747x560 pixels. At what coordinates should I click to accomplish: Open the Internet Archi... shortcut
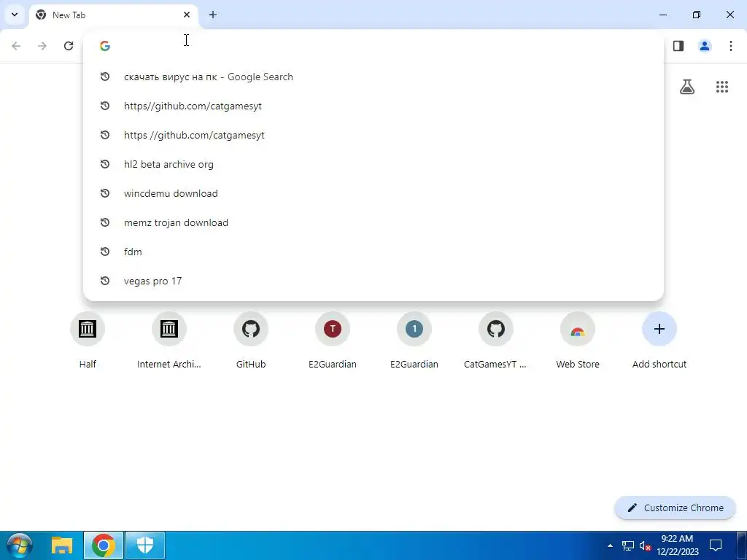169,341
